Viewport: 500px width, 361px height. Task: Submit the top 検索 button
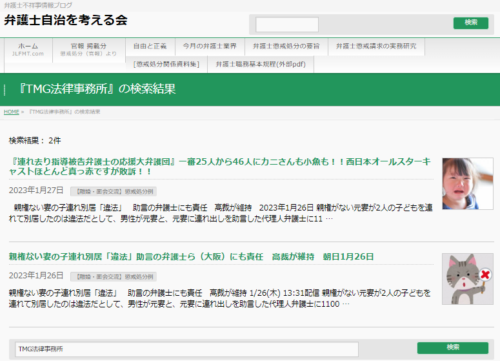(x=471, y=23)
